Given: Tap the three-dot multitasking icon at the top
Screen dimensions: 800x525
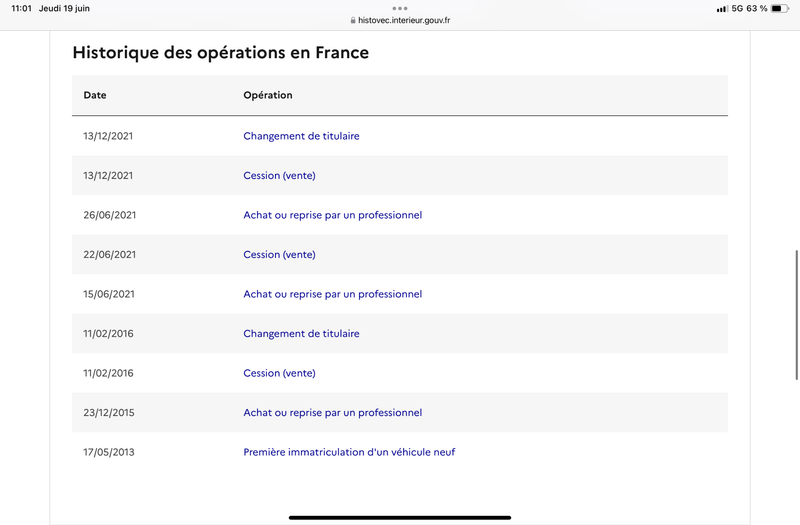Looking at the screenshot, I should [x=400, y=8].
